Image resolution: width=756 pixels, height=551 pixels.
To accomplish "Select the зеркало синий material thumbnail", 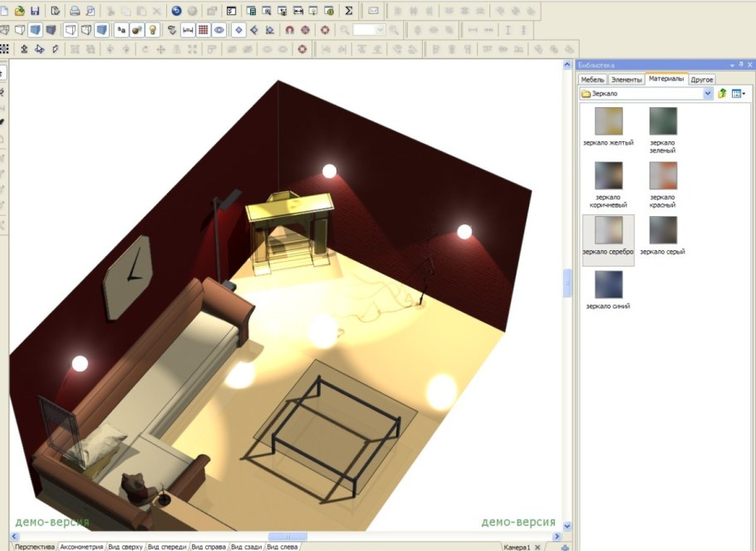I will (608, 285).
